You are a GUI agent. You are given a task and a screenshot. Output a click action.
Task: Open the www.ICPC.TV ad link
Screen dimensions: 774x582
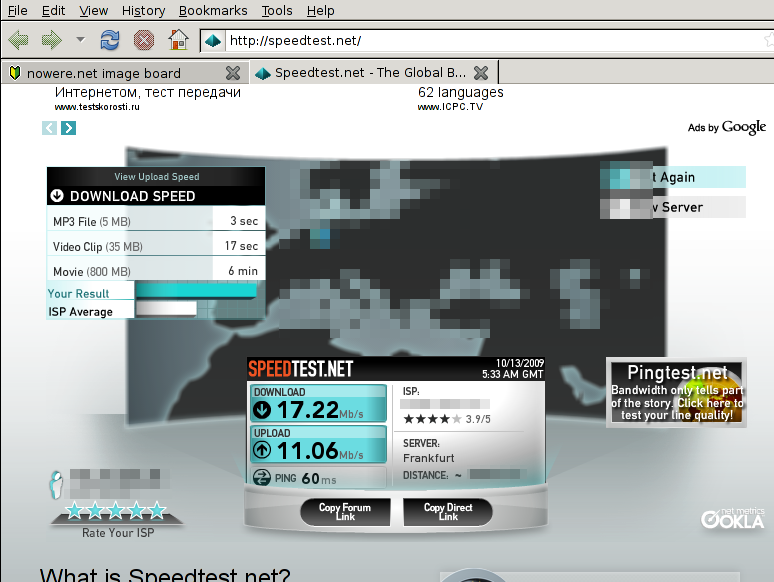(450, 107)
